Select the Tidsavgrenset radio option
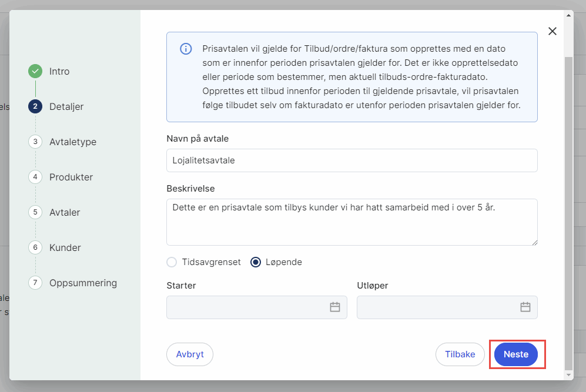This screenshot has height=392, width=586. click(x=172, y=262)
